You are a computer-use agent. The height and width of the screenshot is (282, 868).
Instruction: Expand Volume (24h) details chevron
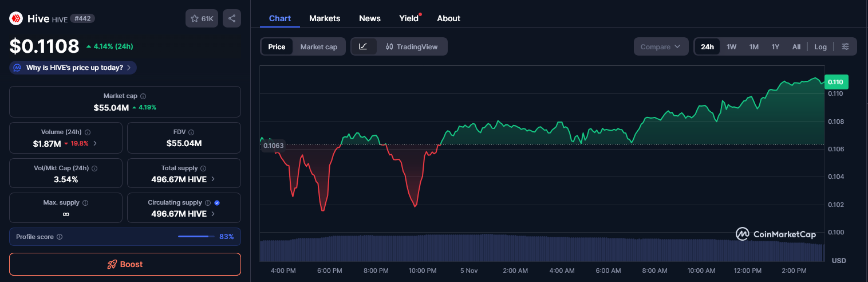(95, 143)
